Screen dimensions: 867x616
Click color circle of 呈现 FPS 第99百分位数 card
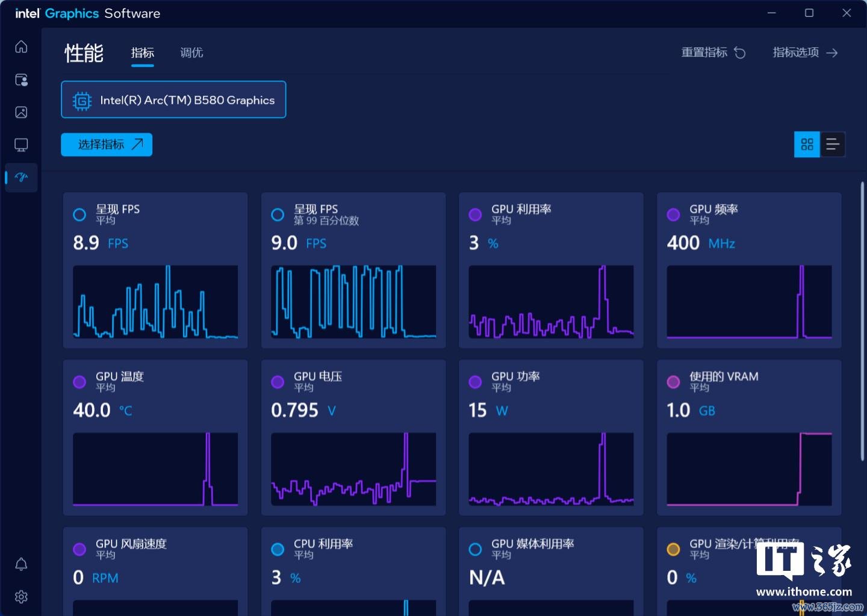278,214
